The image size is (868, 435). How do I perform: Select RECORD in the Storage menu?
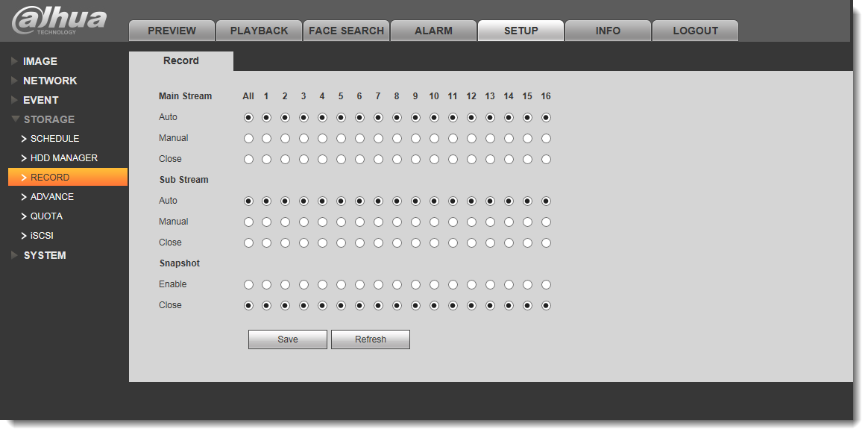pyautogui.click(x=68, y=178)
